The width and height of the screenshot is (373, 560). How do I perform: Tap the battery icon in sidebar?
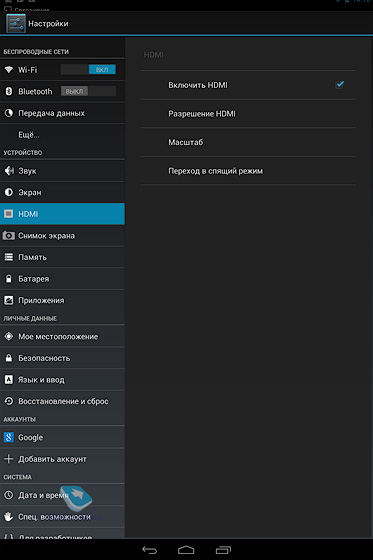click(9, 279)
